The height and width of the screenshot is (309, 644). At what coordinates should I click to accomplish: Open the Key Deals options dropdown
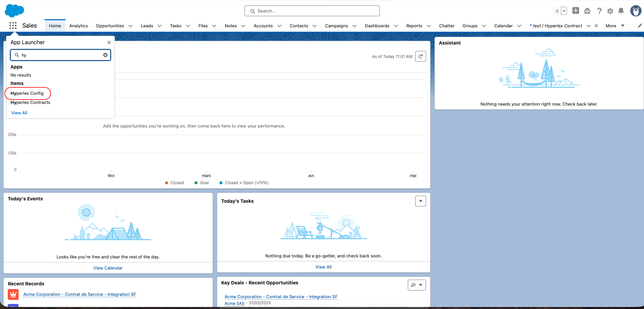coord(417,285)
